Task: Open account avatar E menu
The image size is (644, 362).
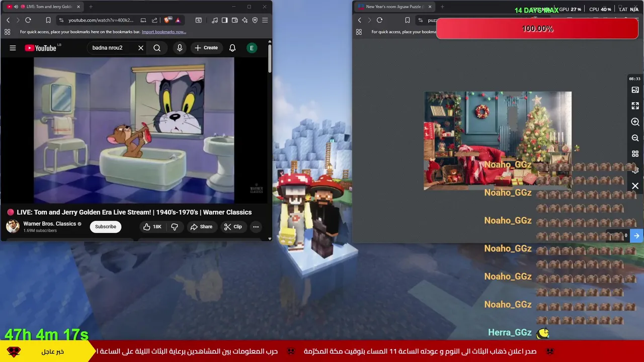Action: tap(252, 48)
